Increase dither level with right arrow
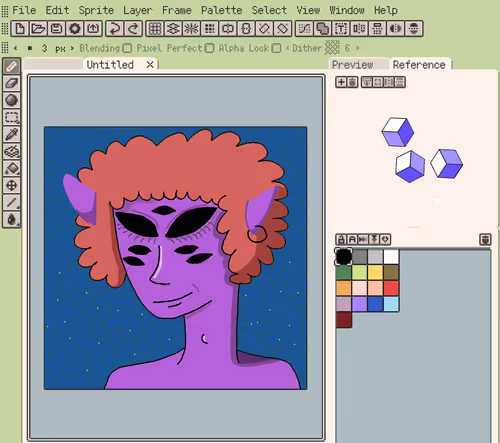Viewport: 500px width, 443px height. (358, 48)
